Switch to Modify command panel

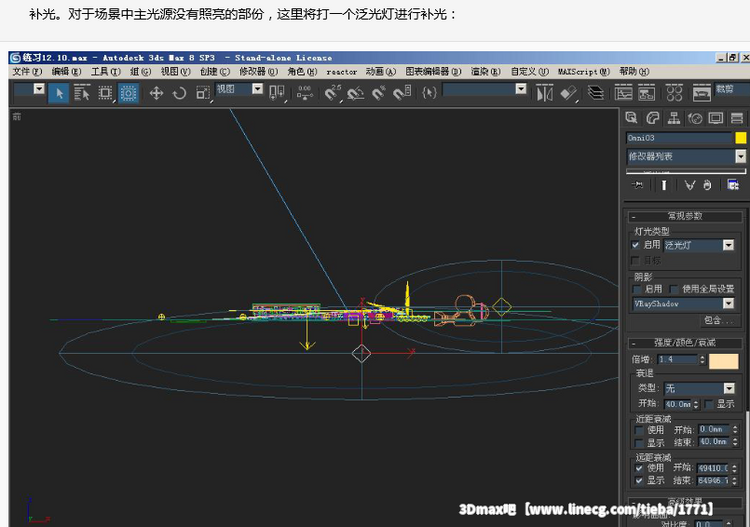click(x=652, y=118)
